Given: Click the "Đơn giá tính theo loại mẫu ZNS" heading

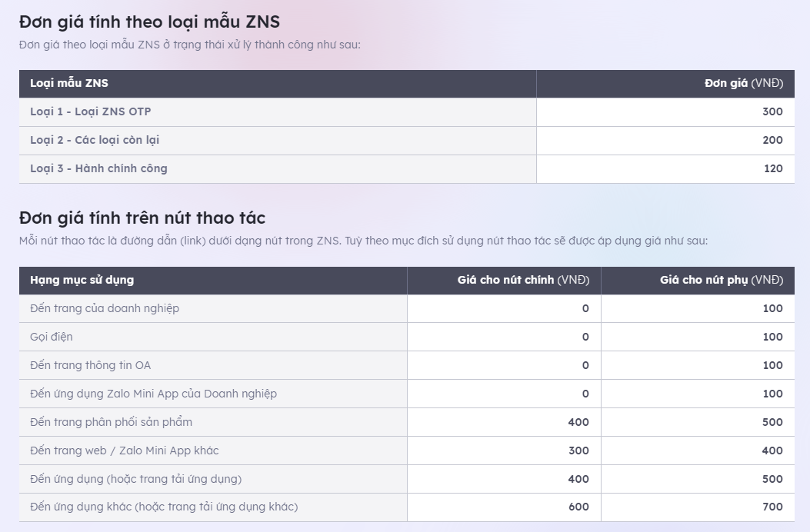Looking at the screenshot, I should (x=149, y=22).
